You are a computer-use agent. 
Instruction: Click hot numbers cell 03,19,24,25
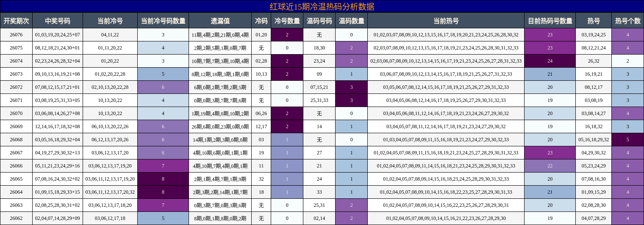[594, 35]
